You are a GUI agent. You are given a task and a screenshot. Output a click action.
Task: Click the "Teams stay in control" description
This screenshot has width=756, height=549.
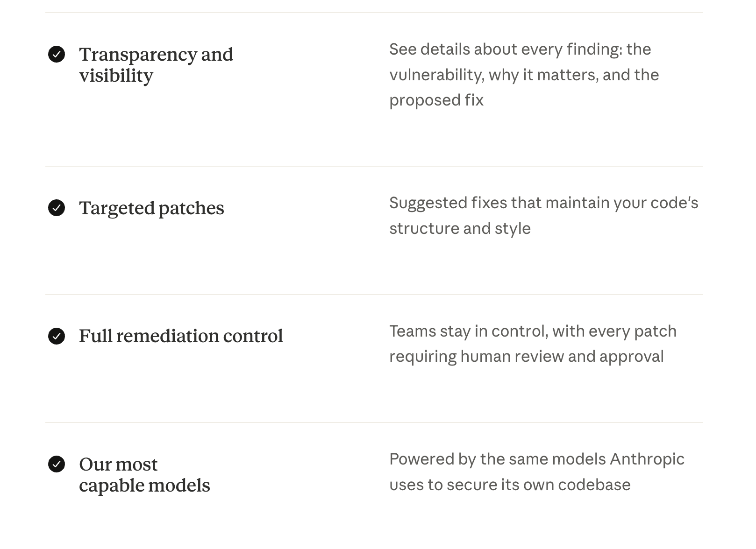point(533,331)
